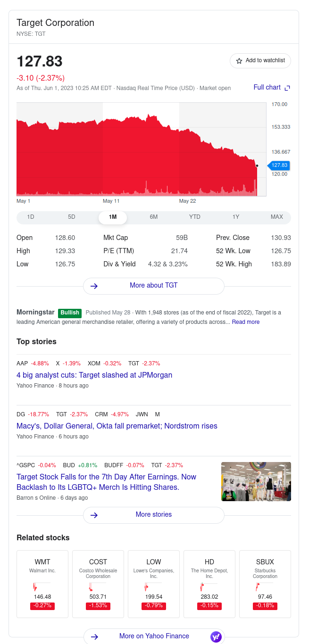Open Macy's, Dollar General, Okta story
Viewport: 309px width, 644px height.
(117, 426)
